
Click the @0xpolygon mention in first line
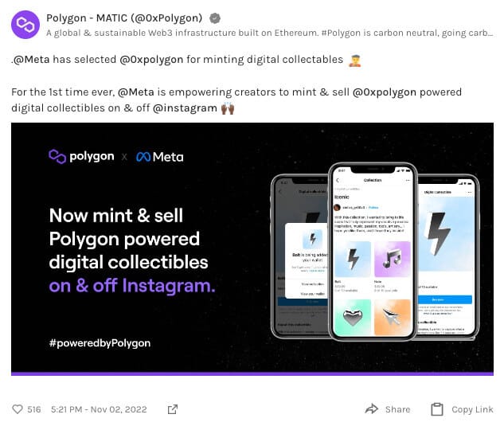coord(151,60)
